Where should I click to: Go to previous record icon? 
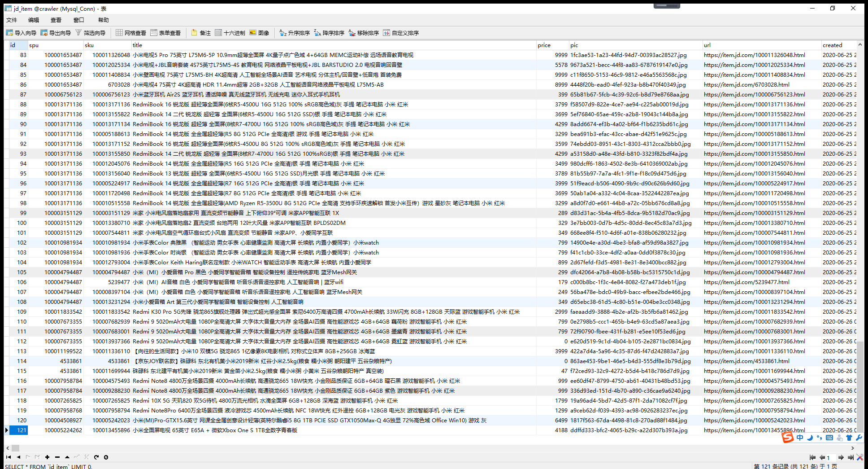(18, 457)
